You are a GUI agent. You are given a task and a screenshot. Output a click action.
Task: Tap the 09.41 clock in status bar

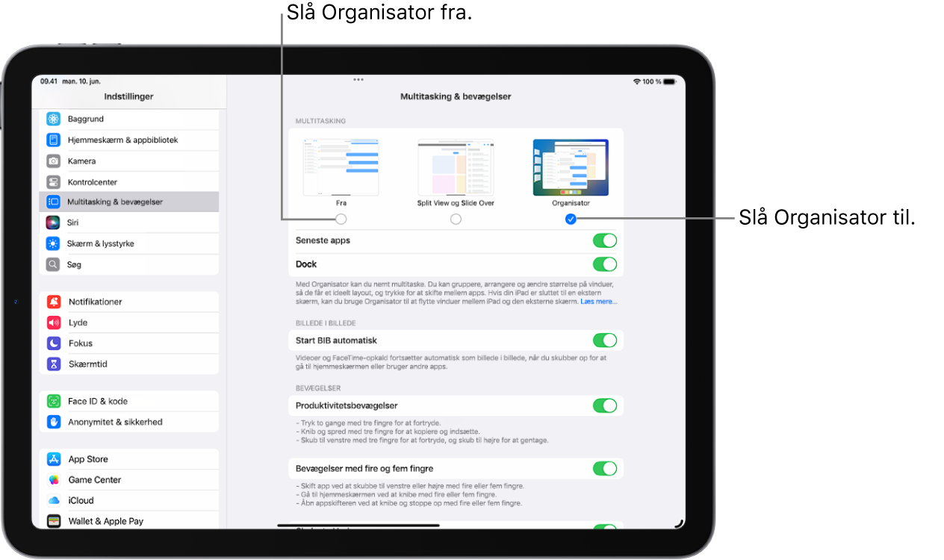[x=49, y=81]
